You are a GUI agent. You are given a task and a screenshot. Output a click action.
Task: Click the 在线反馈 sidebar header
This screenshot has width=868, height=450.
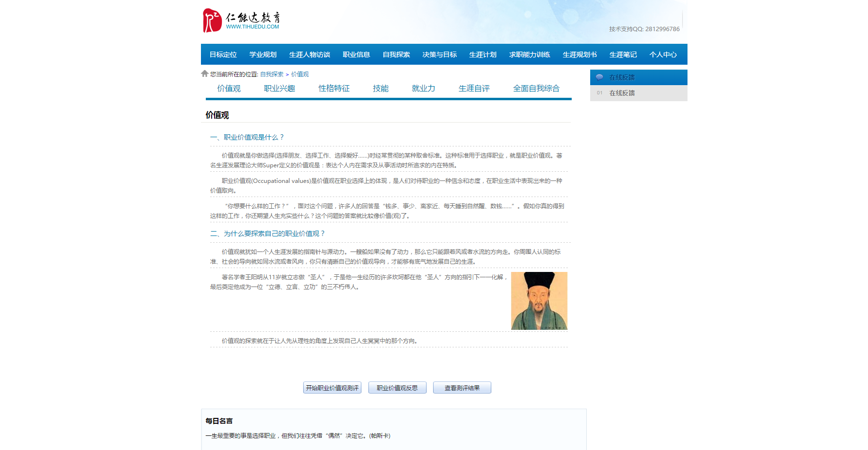coord(639,77)
